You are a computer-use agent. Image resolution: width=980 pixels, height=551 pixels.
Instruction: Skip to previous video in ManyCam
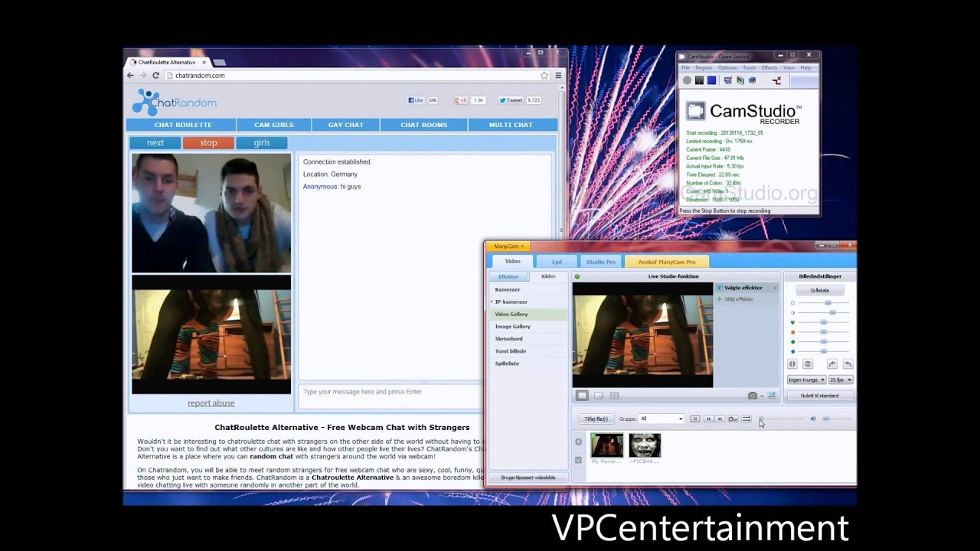pyautogui.click(x=708, y=419)
